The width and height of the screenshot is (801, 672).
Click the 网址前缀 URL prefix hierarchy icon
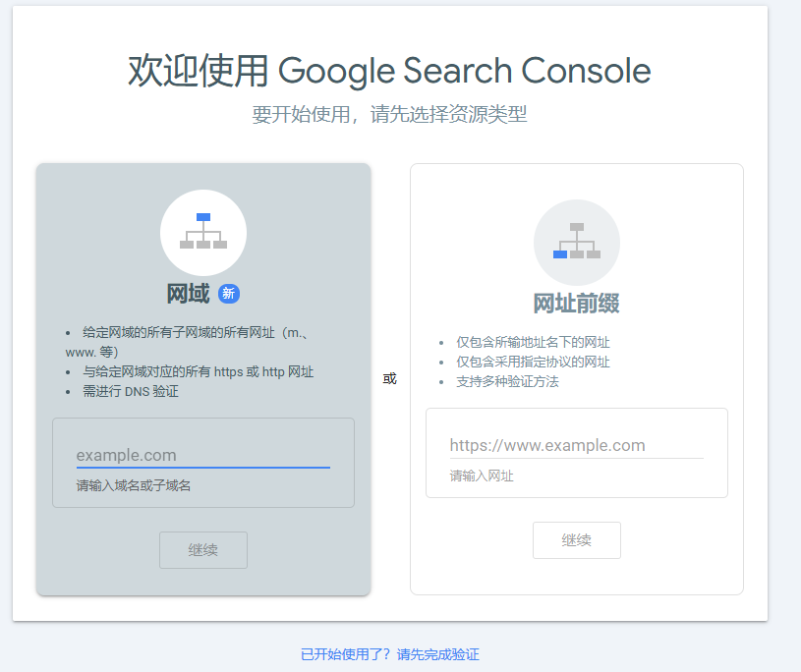577,242
